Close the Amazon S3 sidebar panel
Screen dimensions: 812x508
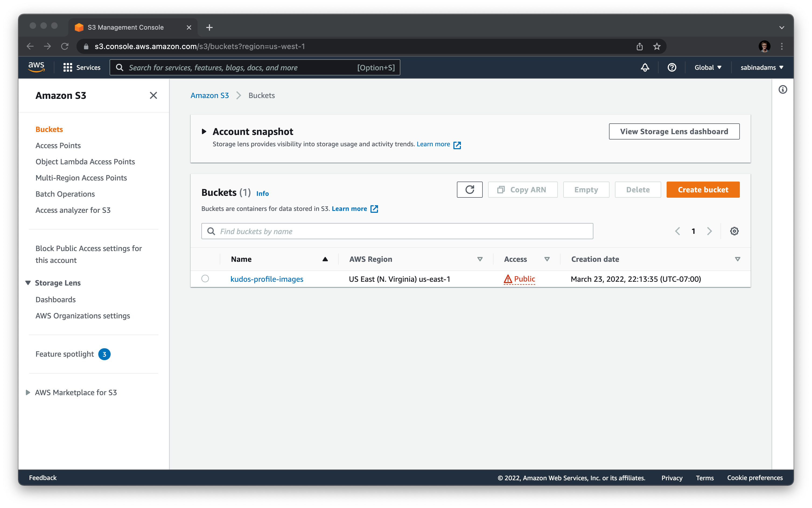click(x=153, y=95)
